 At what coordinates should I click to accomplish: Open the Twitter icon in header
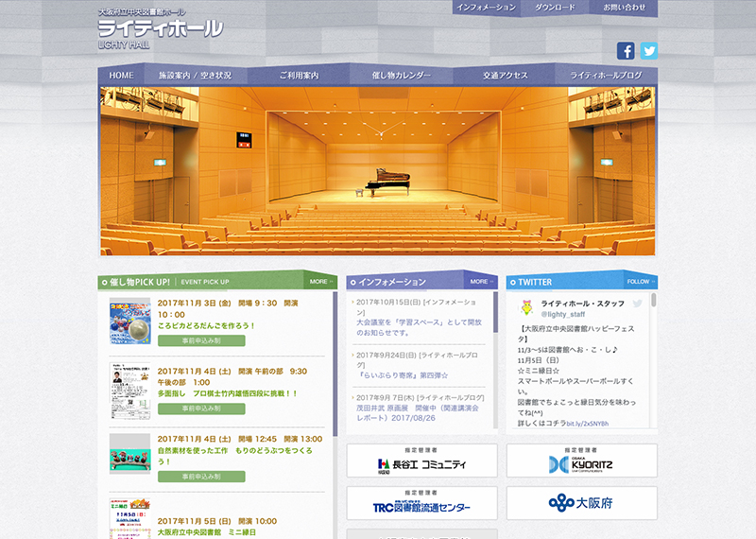click(648, 51)
